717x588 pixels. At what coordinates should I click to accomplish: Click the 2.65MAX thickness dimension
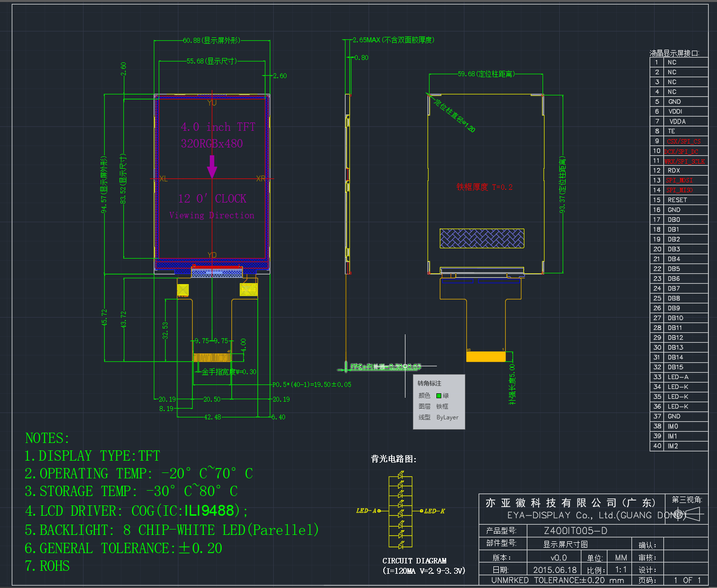tap(394, 40)
